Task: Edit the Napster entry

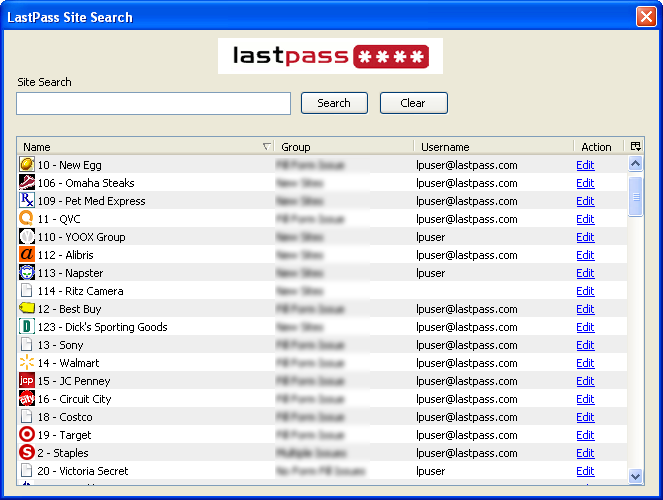Action: (x=585, y=273)
